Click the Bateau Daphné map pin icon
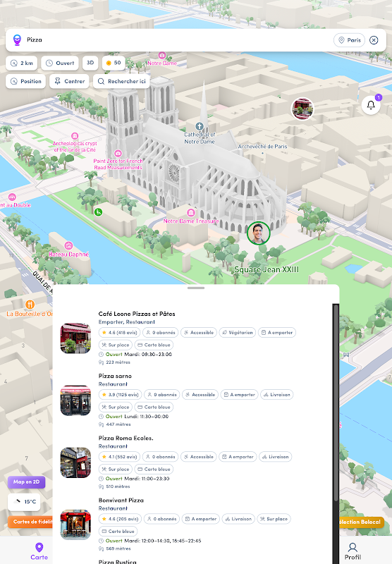 pyautogui.click(x=68, y=245)
